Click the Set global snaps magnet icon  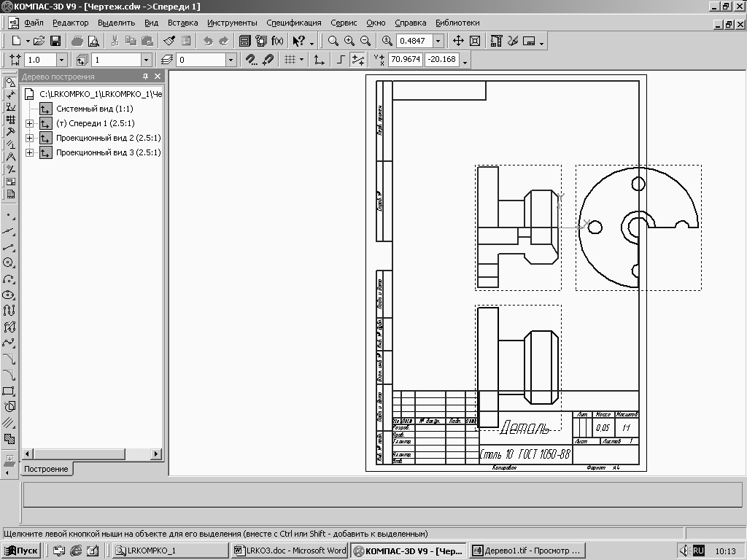coord(252,60)
